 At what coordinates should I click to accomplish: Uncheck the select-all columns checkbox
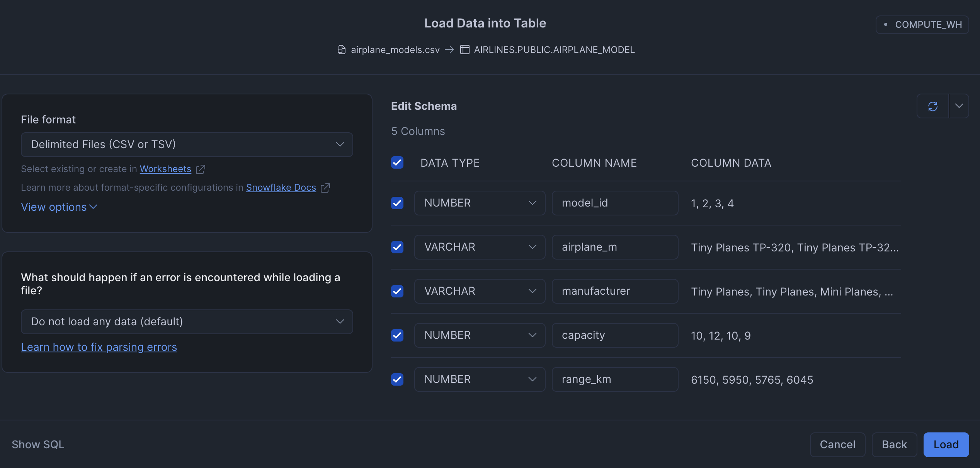pyautogui.click(x=397, y=162)
